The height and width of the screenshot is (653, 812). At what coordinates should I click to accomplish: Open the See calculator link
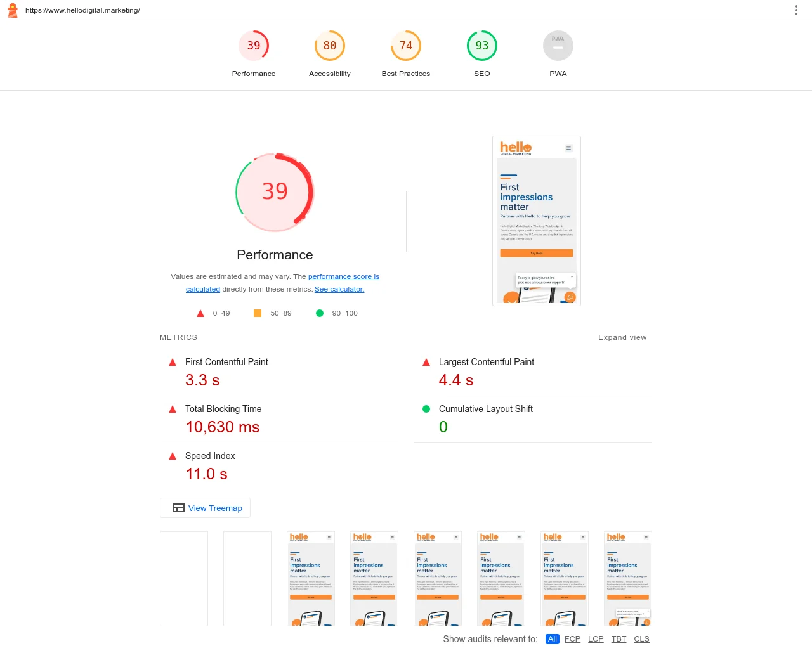coord(339,289)
